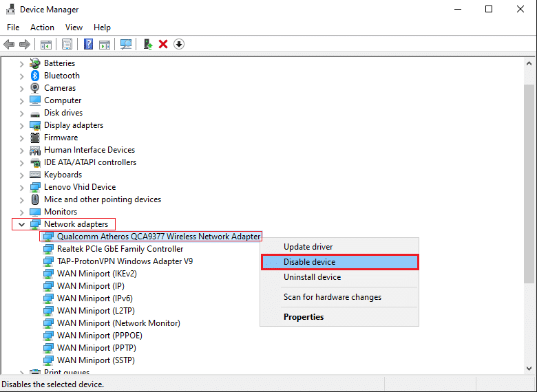This screenshot has height=392, width=537.
Task: Open the Action menu
Action: pyautogui.click(x=42, y=28)
